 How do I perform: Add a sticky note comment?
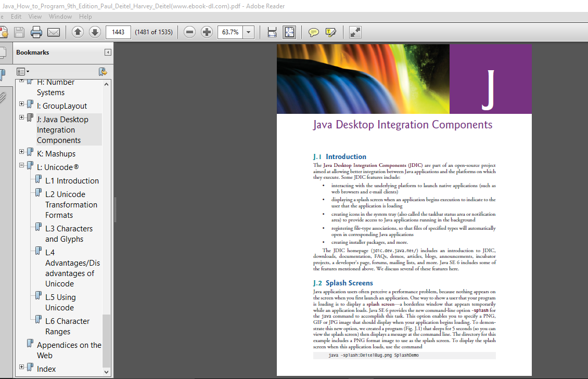point(314,32)
